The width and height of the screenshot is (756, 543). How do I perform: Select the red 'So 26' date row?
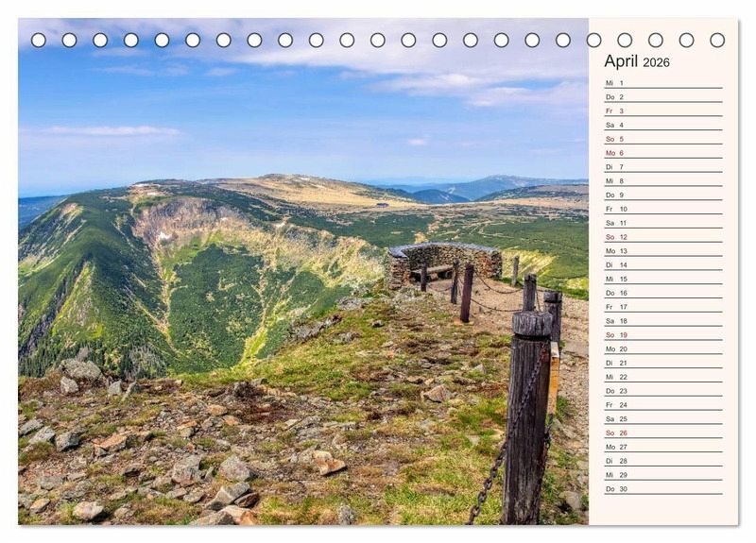(663, 433)
